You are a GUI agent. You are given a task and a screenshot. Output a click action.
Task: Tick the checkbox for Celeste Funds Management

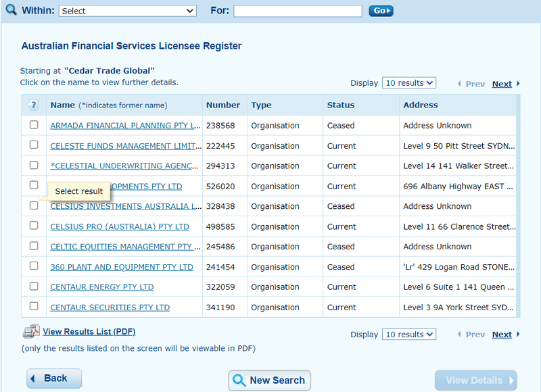pos(34,145)
